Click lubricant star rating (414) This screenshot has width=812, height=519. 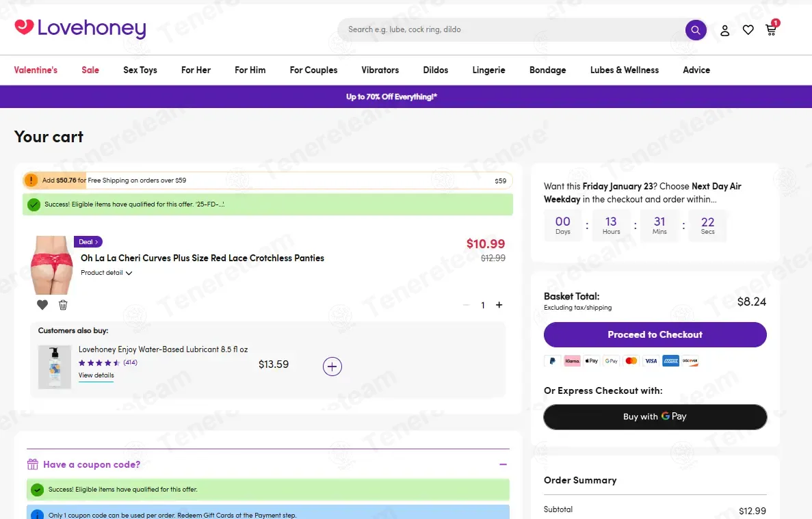click(107, 362)
